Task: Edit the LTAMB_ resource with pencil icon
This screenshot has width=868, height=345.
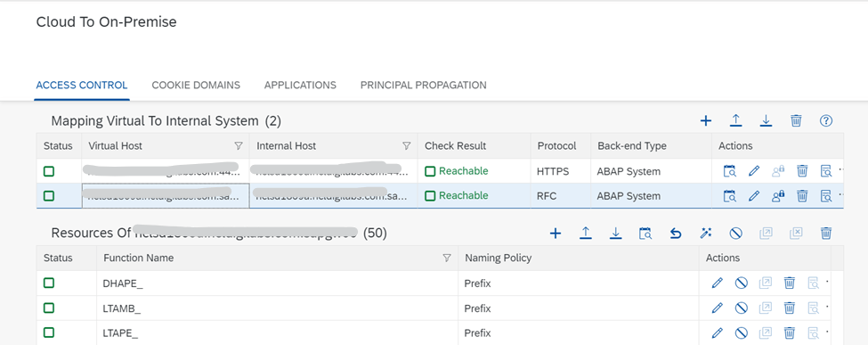Action: (x=717, y=308)
